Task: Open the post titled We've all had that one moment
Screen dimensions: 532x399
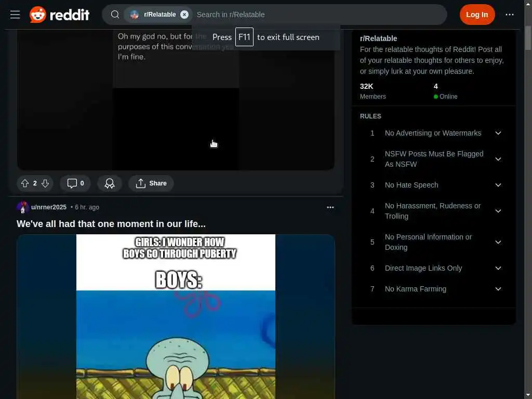Action: click(111, 224)
